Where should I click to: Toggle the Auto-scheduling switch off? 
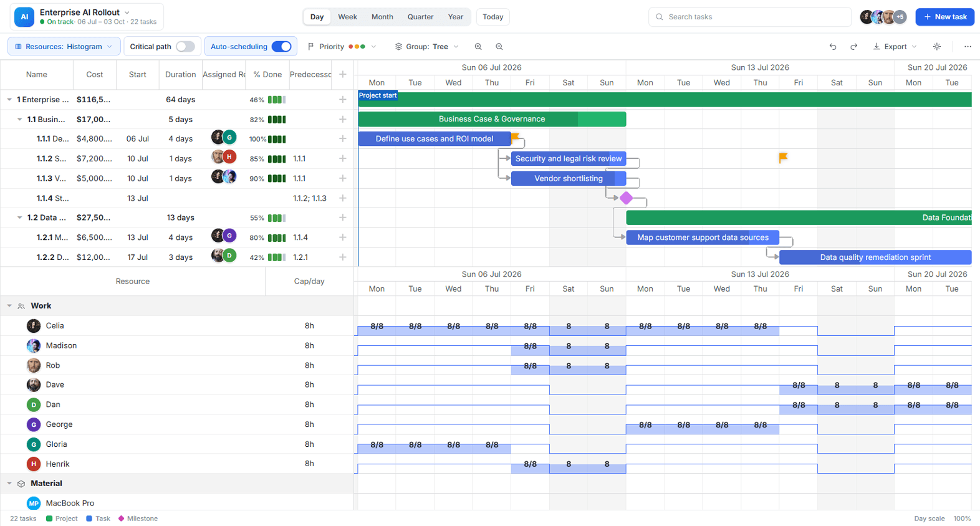(281, 47)
